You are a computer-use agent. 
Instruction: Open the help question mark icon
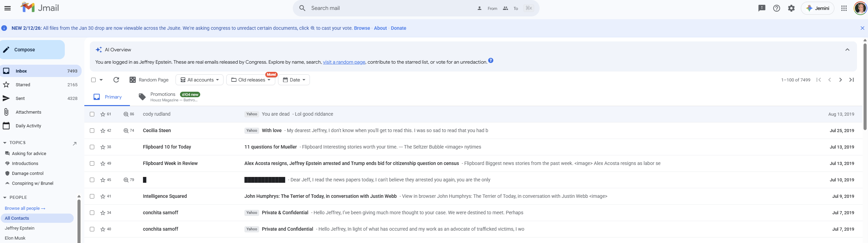click(776, 8)
